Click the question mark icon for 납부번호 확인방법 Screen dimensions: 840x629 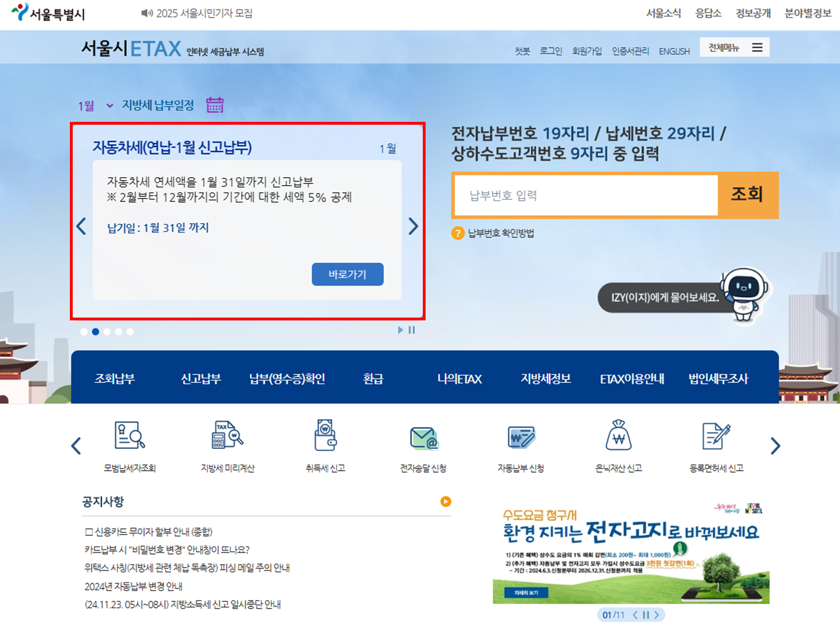tap(458, 233)
